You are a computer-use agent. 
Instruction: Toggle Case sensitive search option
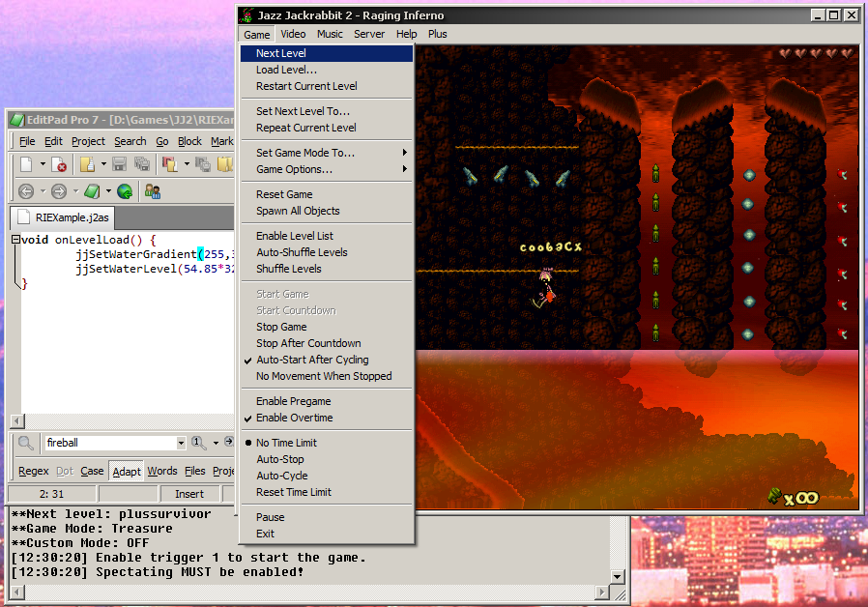92,471
